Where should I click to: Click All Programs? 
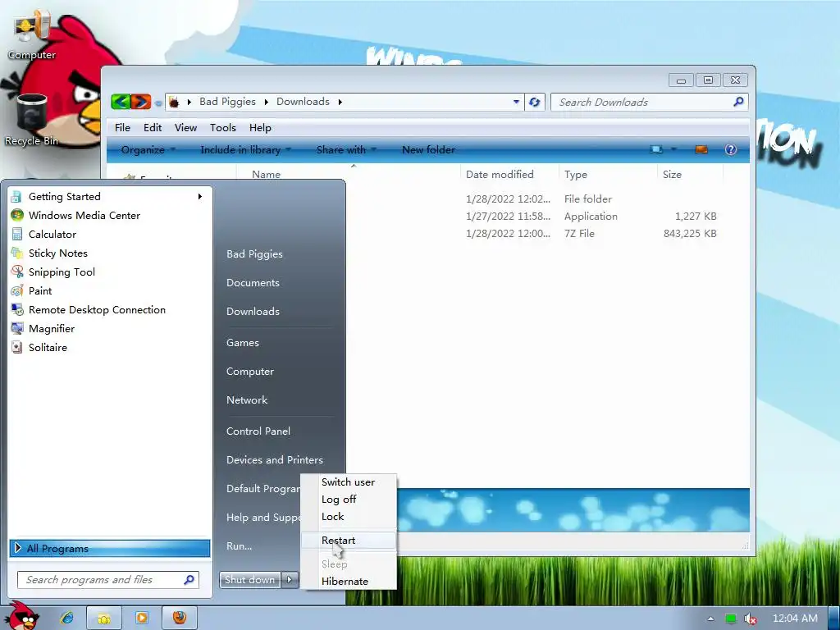pyautogui.click(x=110, y=548)
